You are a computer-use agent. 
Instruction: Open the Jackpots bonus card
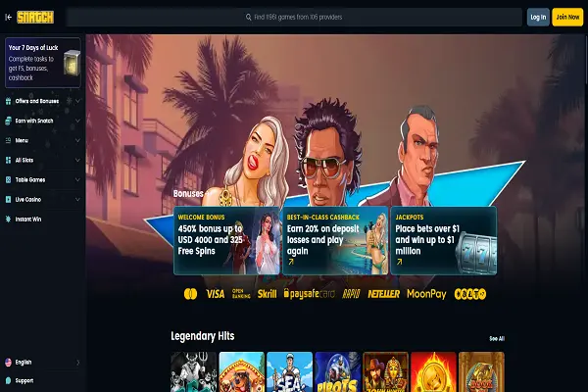tap(444, 240)
